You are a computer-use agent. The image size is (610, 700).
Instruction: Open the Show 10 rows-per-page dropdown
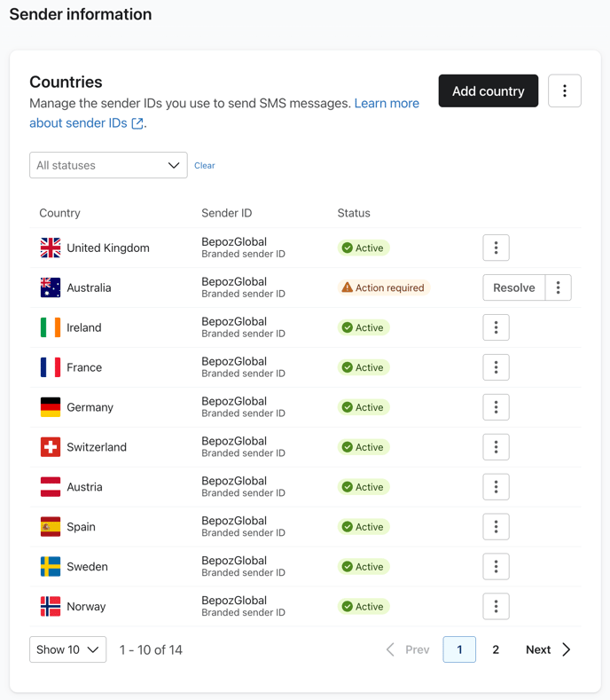point(67,649)
